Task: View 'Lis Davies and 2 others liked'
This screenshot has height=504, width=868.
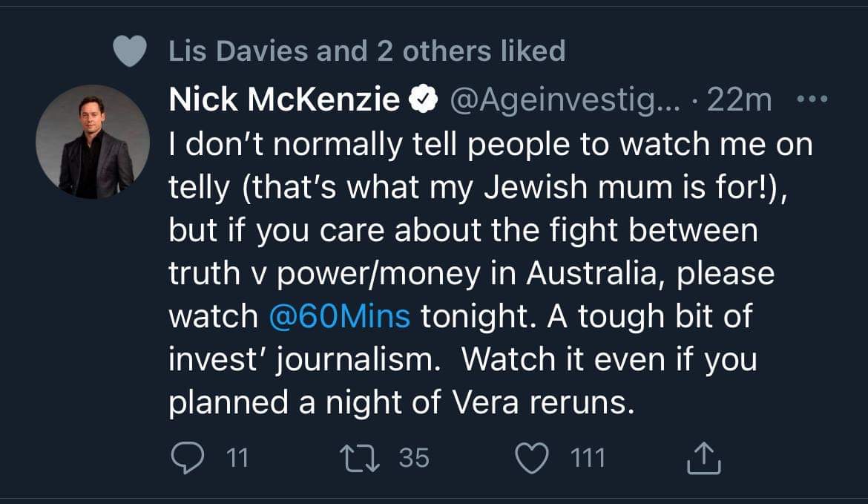Action: tap(366, 50)
